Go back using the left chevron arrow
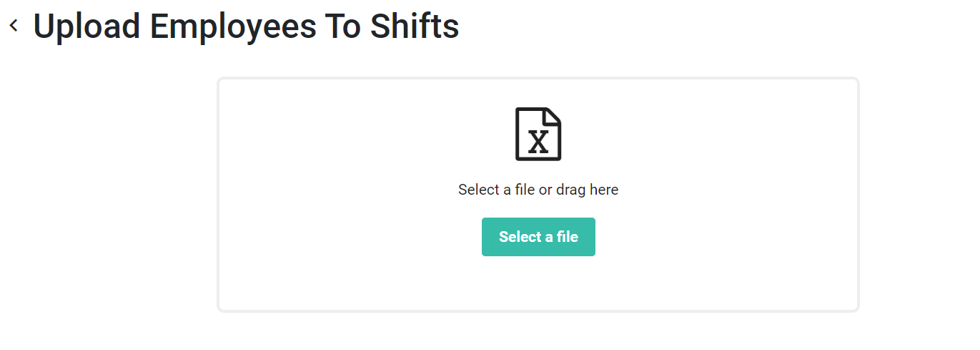 tap(14, 26)
